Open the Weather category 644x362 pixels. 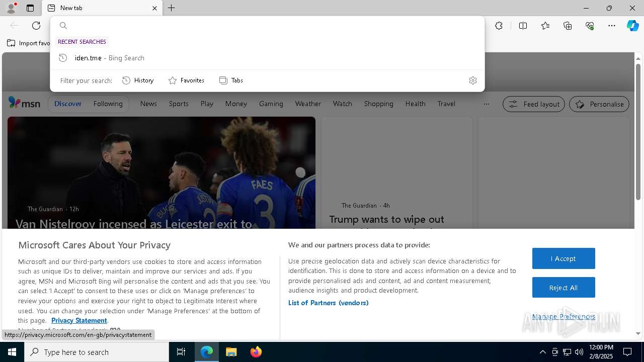click(308, 104)
